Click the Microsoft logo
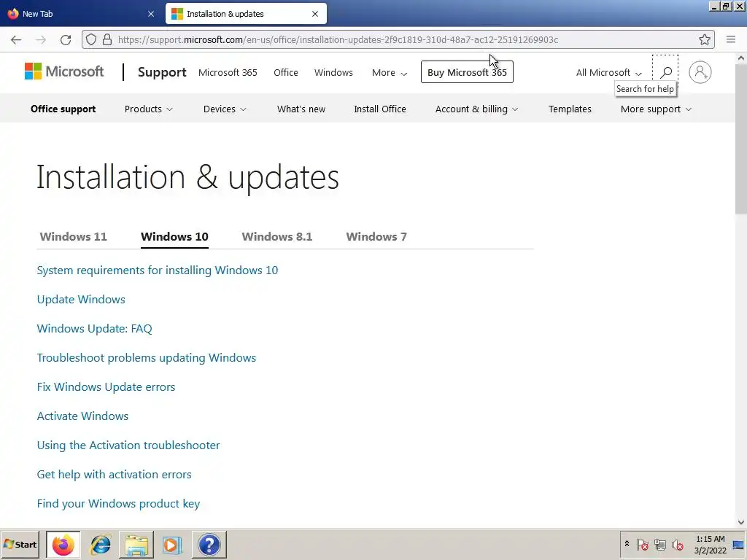 click(x=64, y=71)
